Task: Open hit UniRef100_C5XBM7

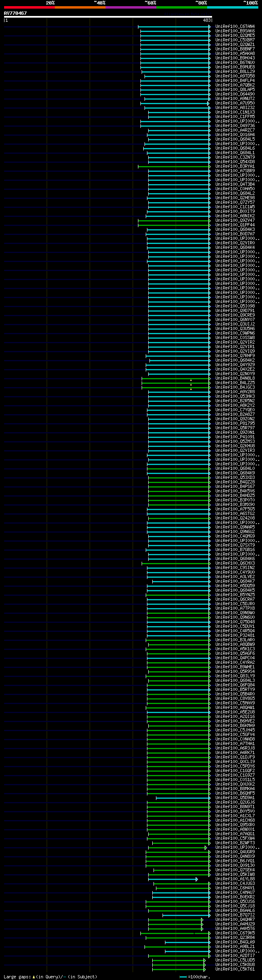Action: 235,40
